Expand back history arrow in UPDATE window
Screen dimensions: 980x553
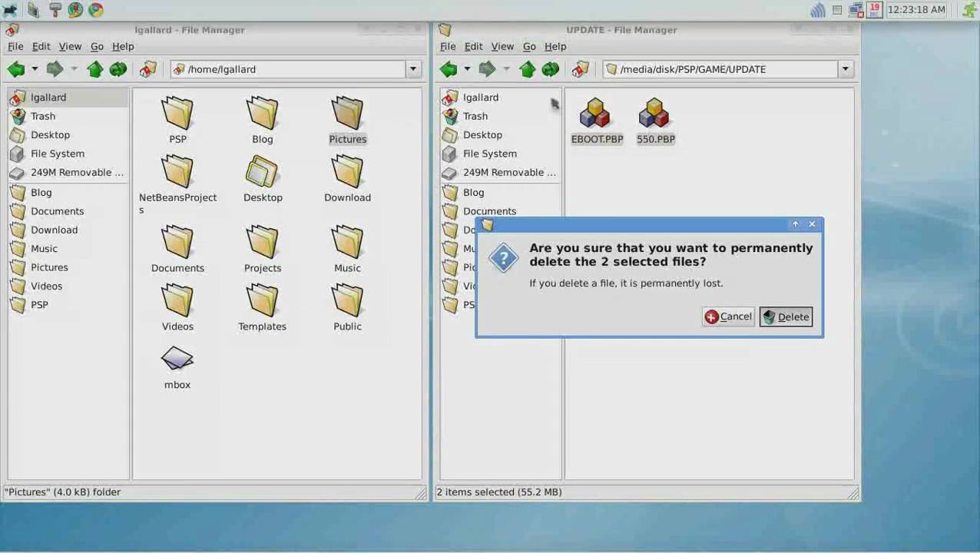pos(466,69)
